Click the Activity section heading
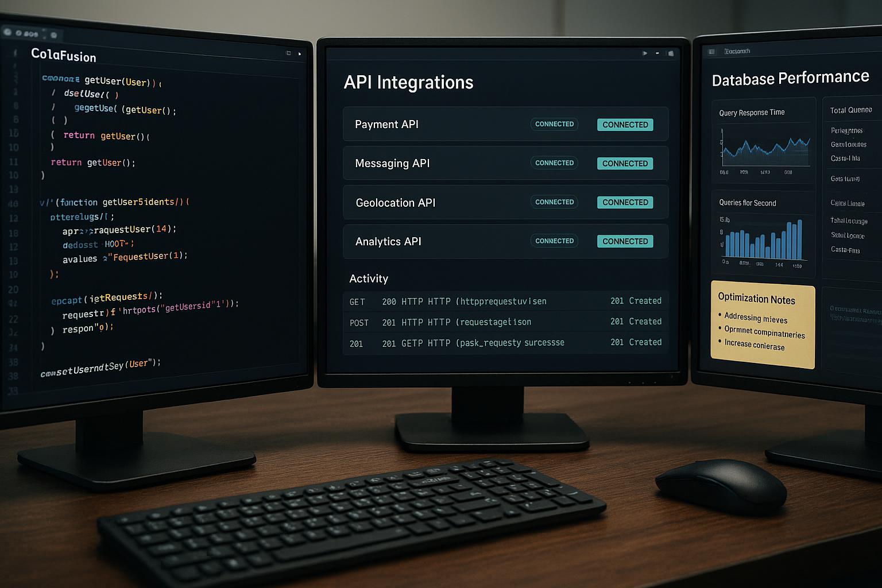The width and height of the screenshot is (882, 588). coord(369,278)
